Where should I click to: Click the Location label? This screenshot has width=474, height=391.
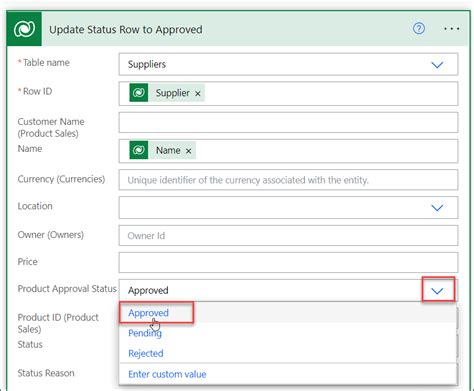coord(35,206)
